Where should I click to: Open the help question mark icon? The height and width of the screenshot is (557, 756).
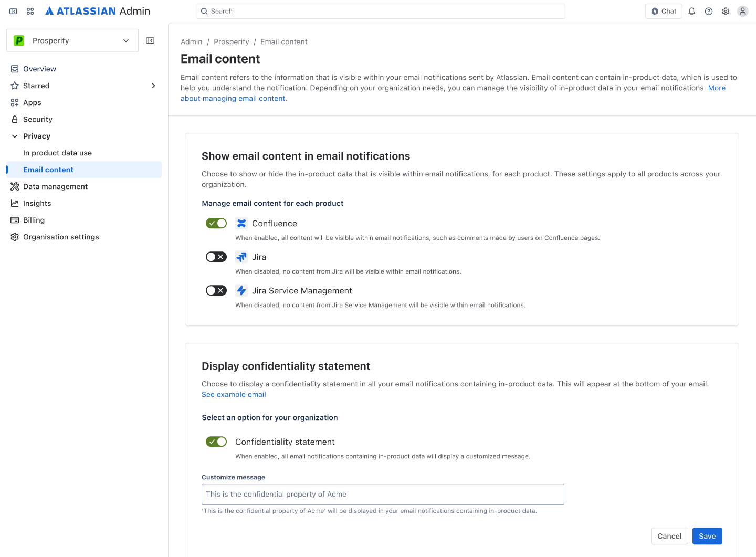709,11
